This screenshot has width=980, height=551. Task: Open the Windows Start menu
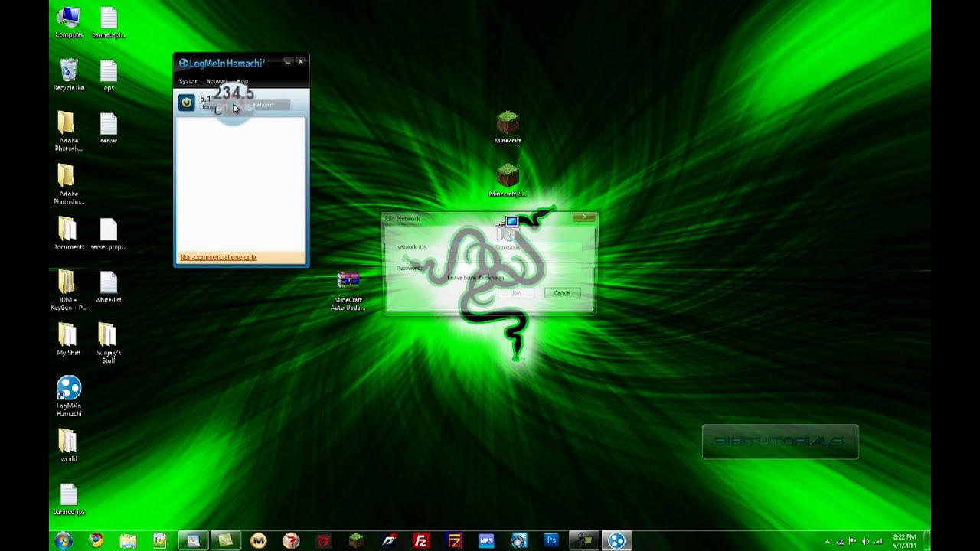tap(64, 541)
